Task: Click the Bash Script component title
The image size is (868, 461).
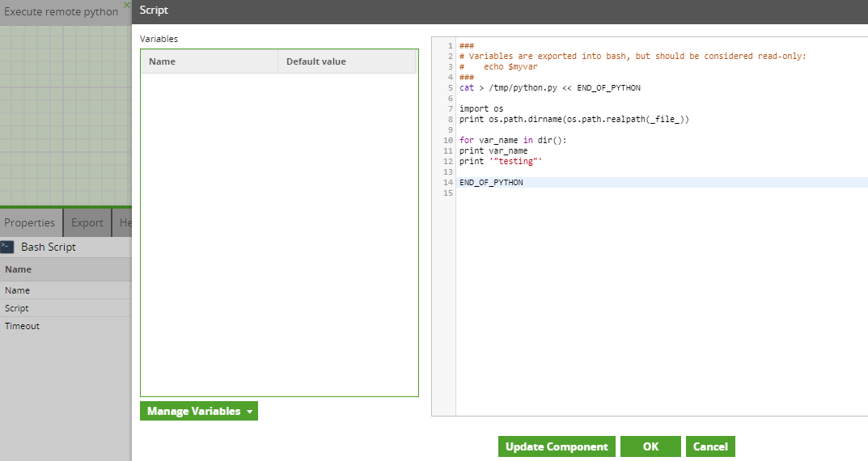Action: pyautogui.click(x=49, y=247)
